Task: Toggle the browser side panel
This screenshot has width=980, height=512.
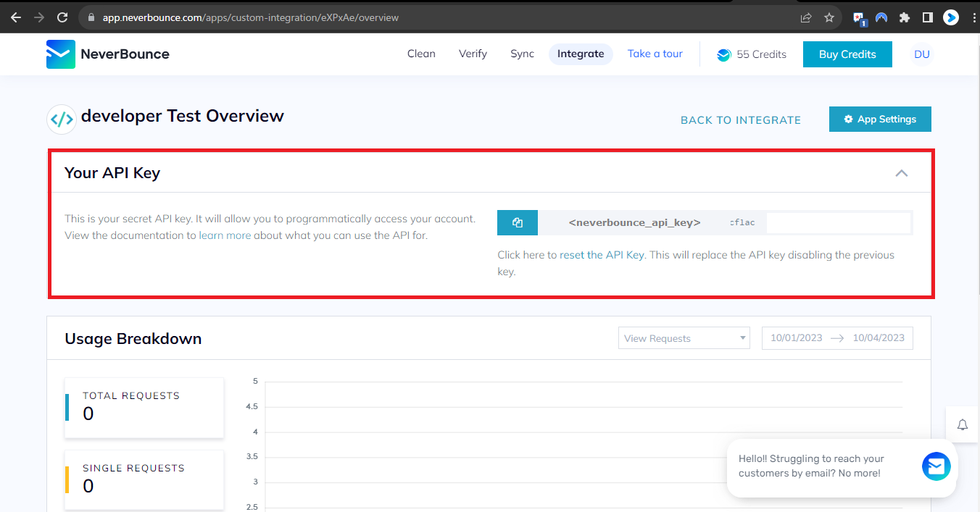Action: (927, 17)
